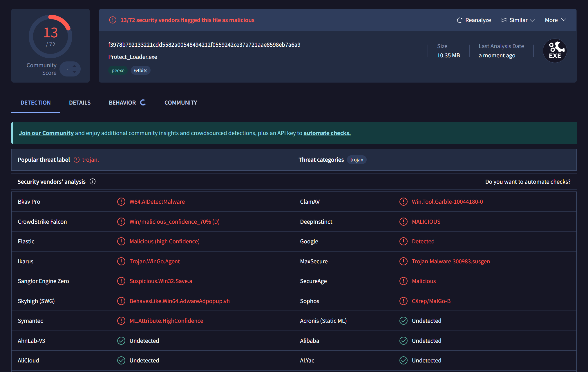The height and width of the screenshot is (372, 588).
Task: Click the info icon beside Security vendors' analysis
Action: (x=93, y=182)
